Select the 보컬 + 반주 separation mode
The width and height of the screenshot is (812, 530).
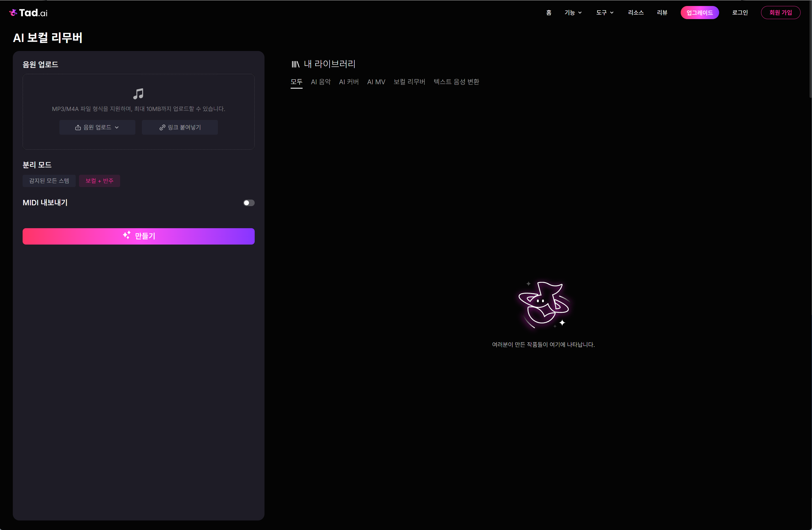click(x=99, y=181)
